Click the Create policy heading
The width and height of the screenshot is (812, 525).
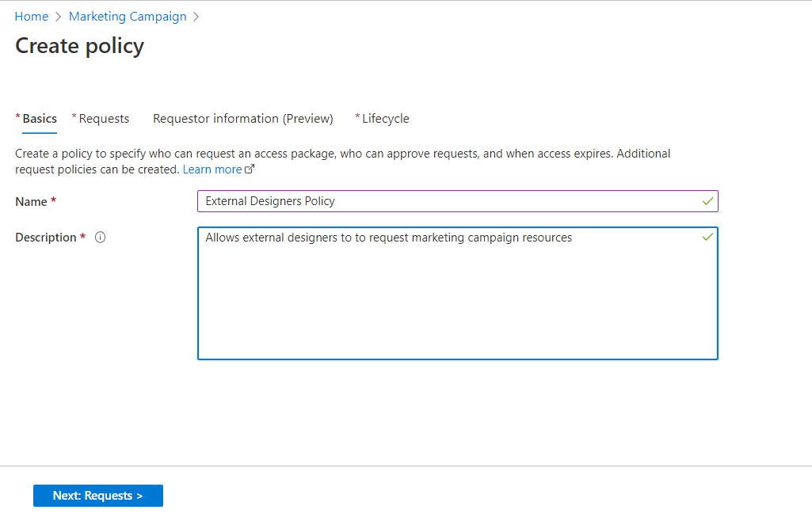click(x=80, y=46)
